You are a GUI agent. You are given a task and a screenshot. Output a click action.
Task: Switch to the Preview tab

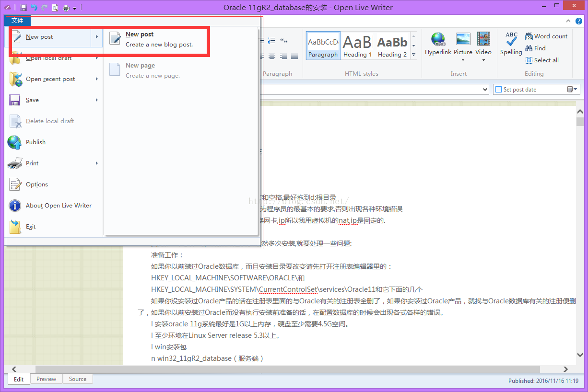46,379
